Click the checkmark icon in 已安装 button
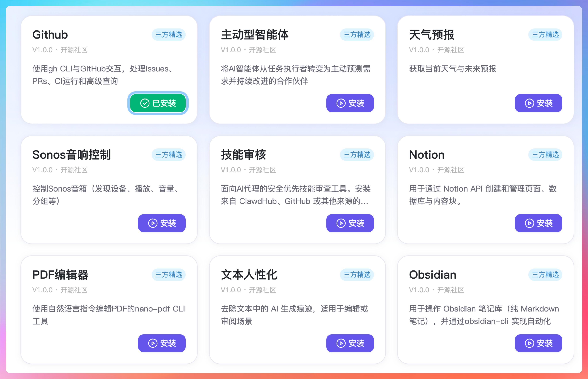Screen dimensions: 588x379 (145, 103)
